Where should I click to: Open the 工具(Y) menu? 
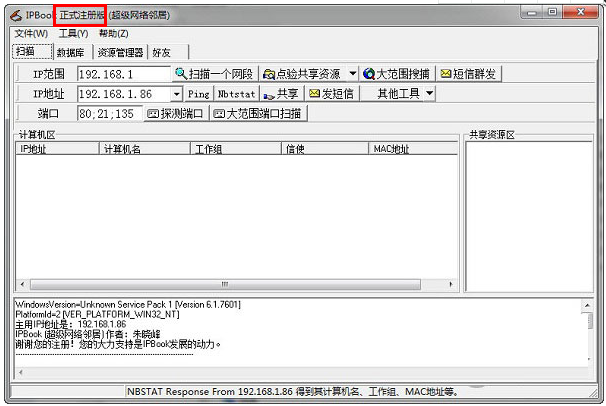point(73,34)
